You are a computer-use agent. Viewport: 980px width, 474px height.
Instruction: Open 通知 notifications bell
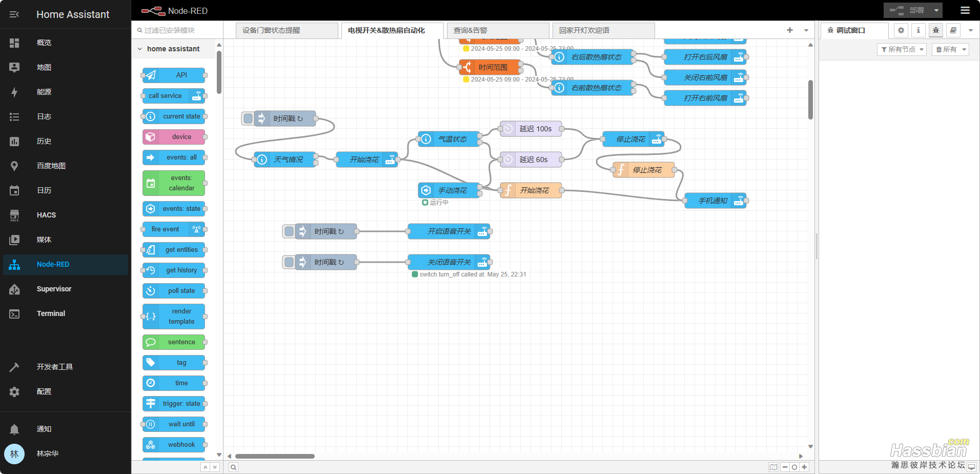pos(66,429)
